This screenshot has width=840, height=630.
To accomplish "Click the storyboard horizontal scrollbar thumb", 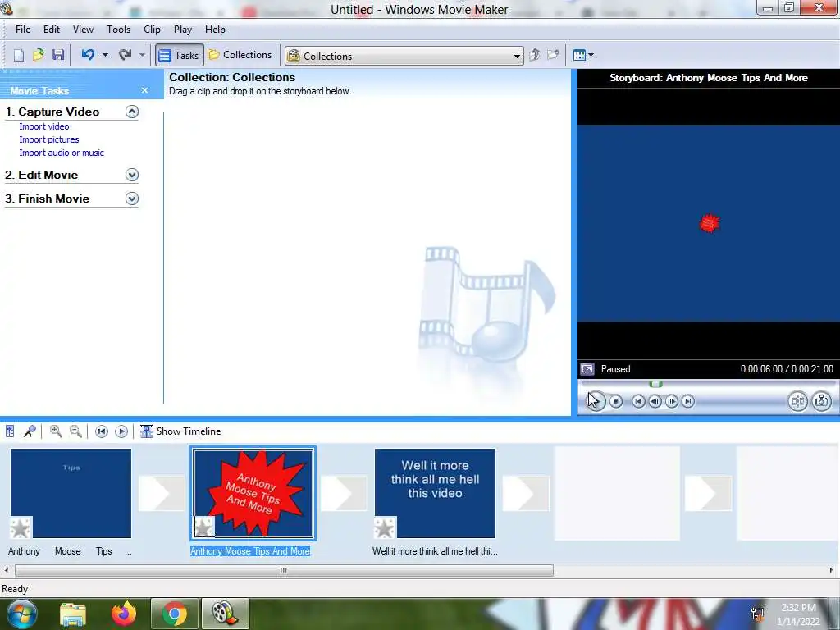I will click(284, 571).
